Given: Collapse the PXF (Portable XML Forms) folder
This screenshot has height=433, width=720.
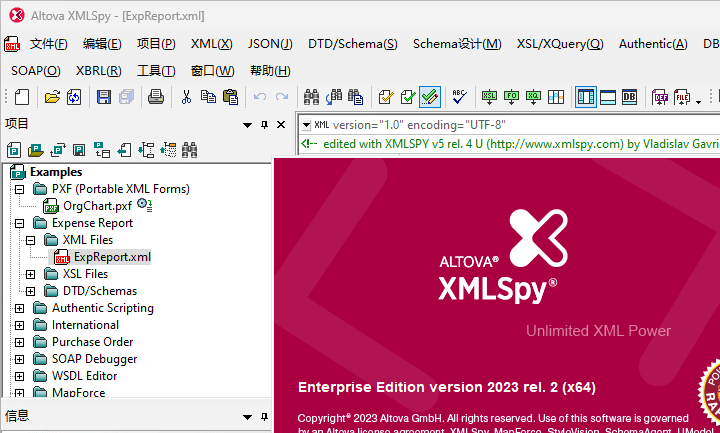Looking at the screenshot, I should click(19, 189).
